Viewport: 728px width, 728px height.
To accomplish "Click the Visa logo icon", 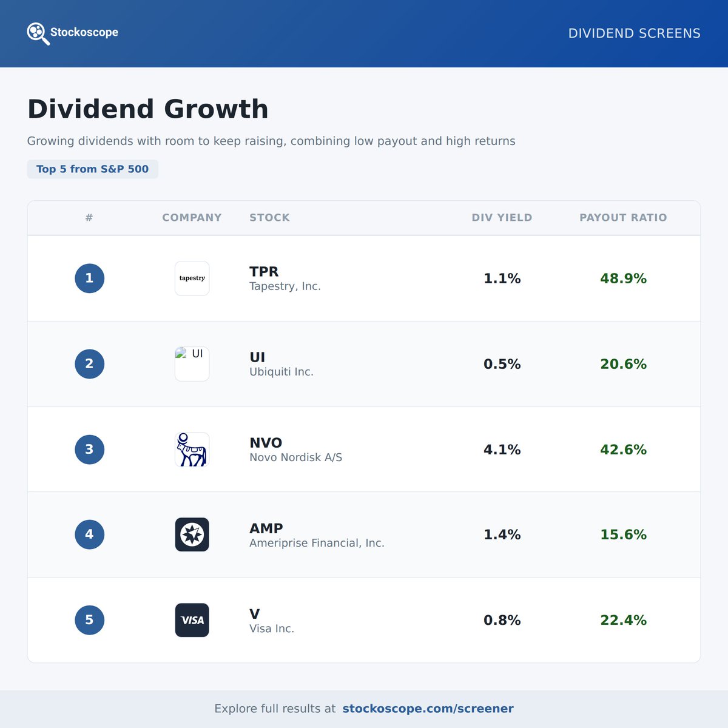I will [x=192, y=620].
